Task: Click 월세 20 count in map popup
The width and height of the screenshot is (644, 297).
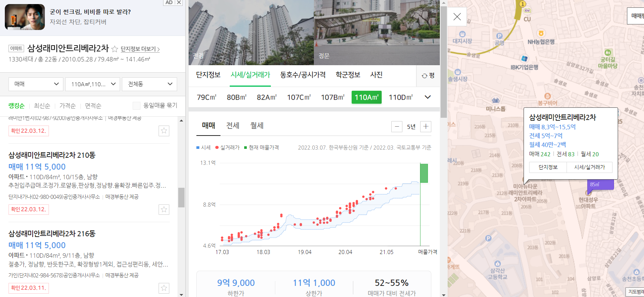Action: point(590,154)
